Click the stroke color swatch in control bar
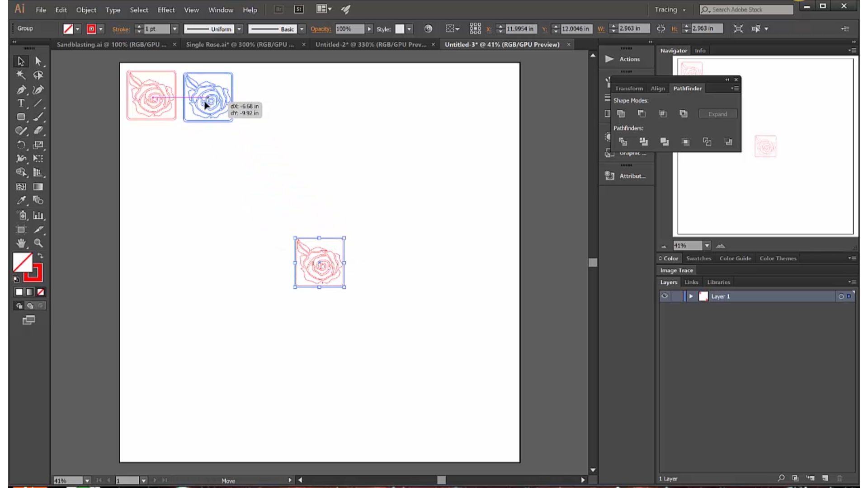This screenshot has width=868, height=488. click(91, 29)
